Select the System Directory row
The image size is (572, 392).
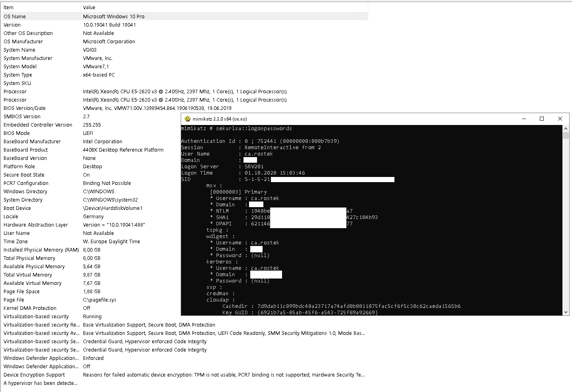(91, 200)
